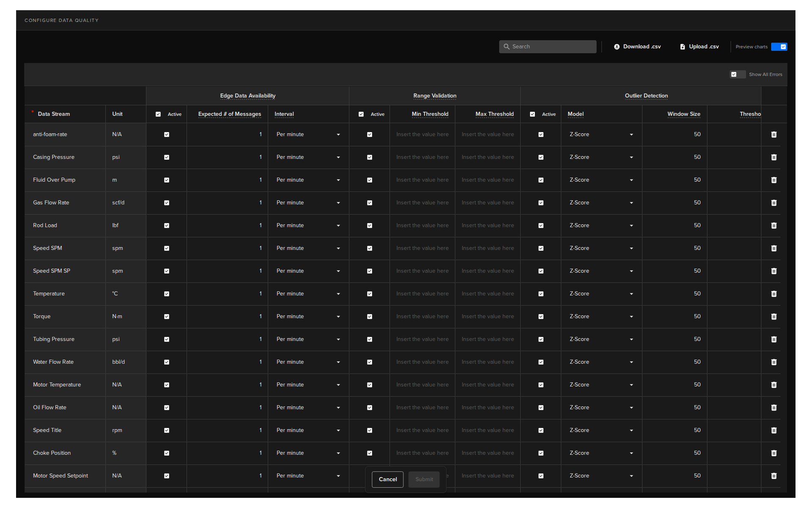
Task: Toggle Show All Errors switch
Action: click(x=738, y=75)
